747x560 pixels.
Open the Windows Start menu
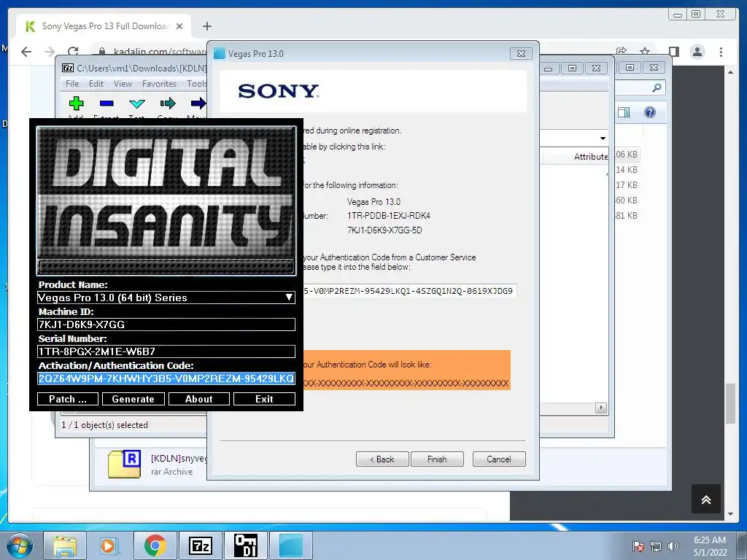click(x=19, y=545)
